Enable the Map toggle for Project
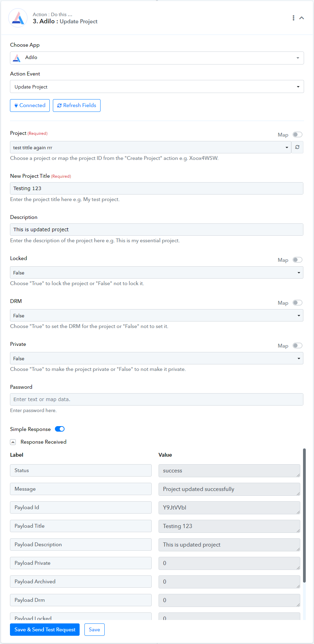314x644 pixels. 298,134
